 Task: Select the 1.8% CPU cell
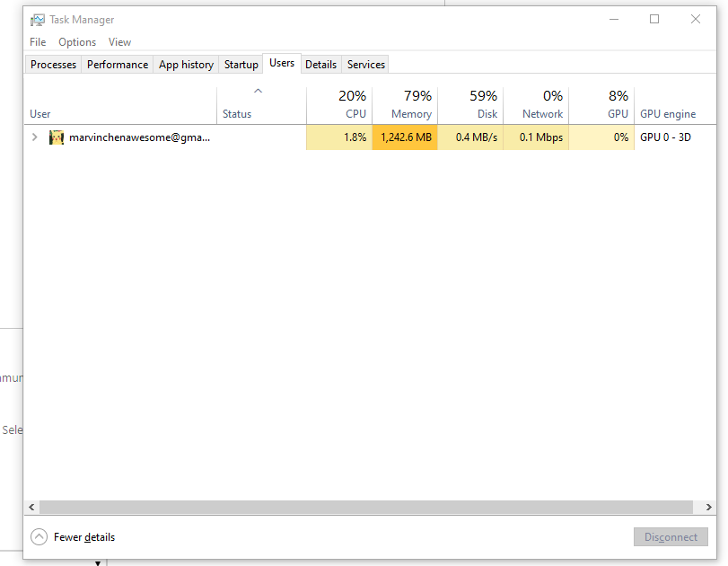339,137
